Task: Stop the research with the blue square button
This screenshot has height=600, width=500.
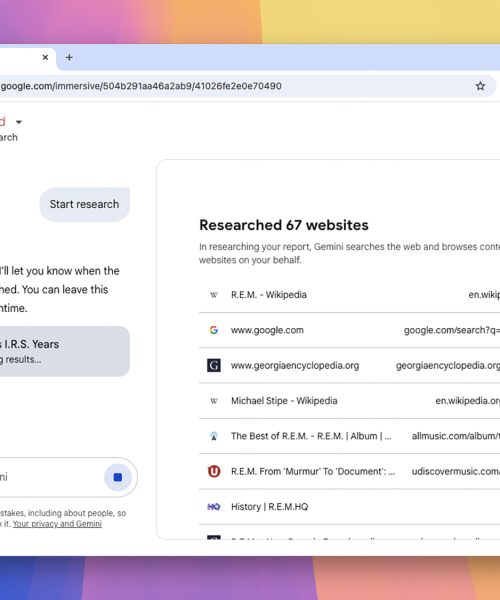Action: (x=118, y=477)
